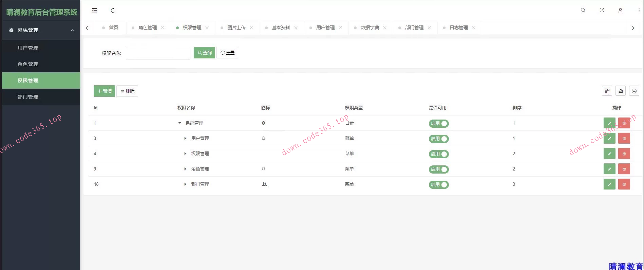Click the 是否可用 column header
Image resolution: width=644 pixels, height=270 pixels.
click(438, 108)
